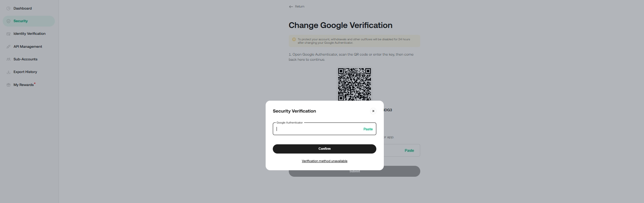Click the My Rewards gift icon
The image size is (644, 203).
pyautogui.click(x=9, y=85)
